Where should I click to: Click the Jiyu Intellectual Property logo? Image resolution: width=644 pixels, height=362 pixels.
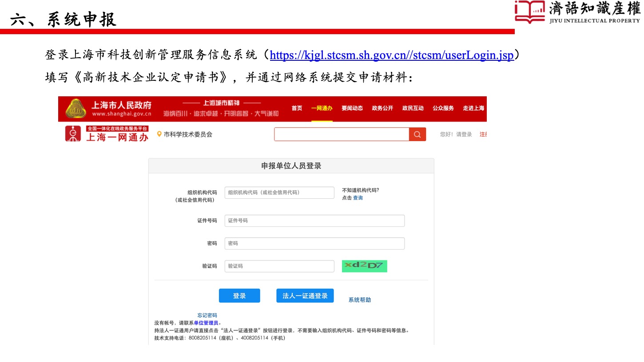click(x=577, y=12)
